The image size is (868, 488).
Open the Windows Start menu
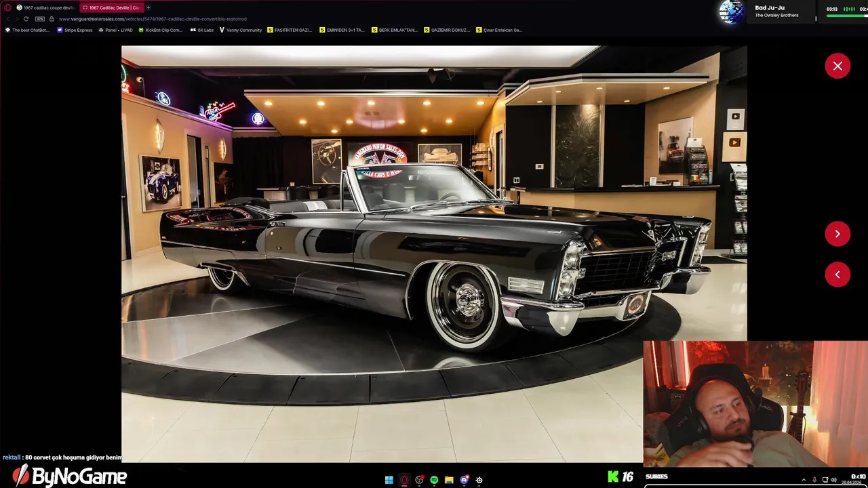(389, 480)
